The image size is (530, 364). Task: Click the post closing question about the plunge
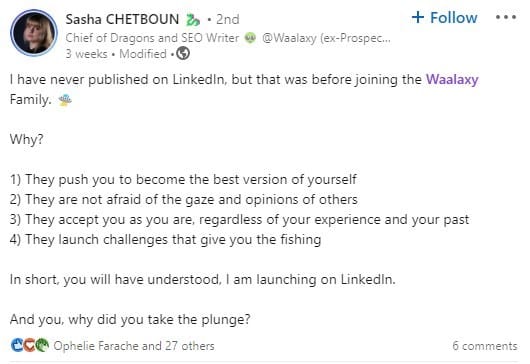(130, 319)
